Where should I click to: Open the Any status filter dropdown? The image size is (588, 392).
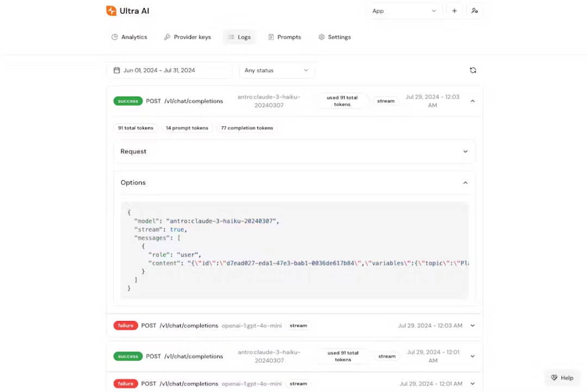coord(276,70)
